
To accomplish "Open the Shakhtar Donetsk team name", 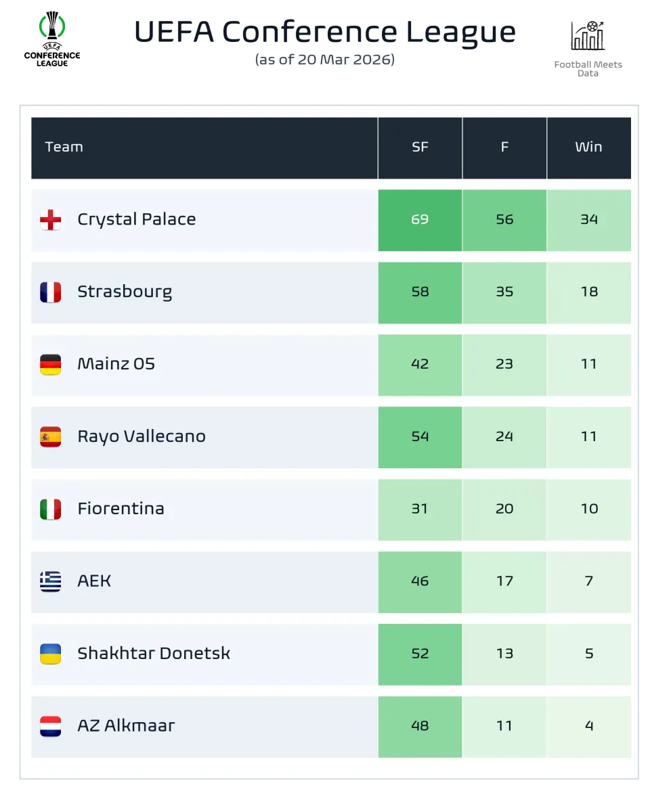I will 154,654.
